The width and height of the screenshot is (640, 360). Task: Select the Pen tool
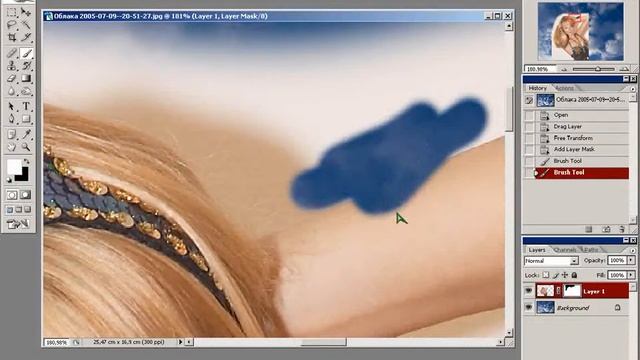(12, 119)
